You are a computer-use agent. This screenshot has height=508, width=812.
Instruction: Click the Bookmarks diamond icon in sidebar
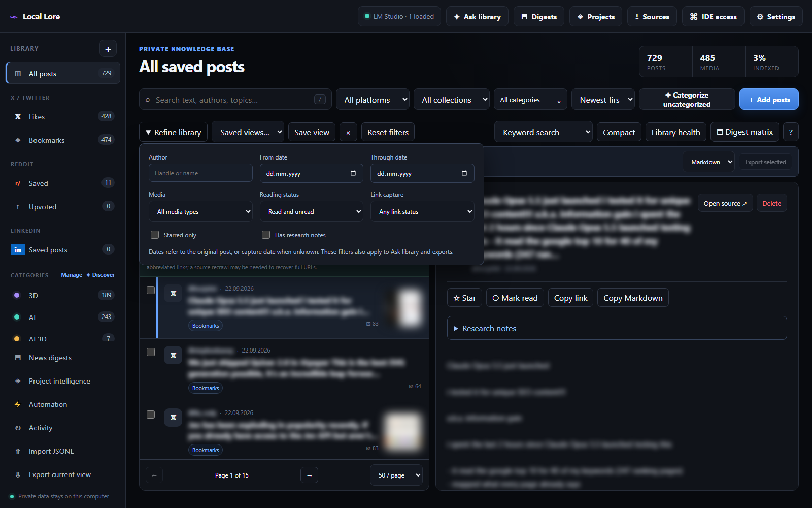pos(18,140)
